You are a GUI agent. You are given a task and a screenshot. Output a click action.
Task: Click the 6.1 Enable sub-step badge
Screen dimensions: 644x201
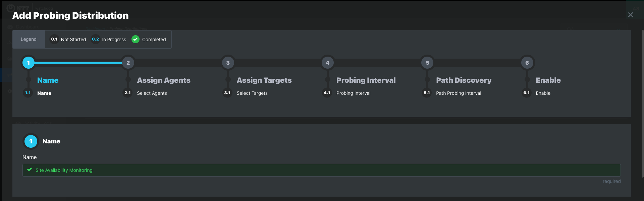click(x=527, y=93)
